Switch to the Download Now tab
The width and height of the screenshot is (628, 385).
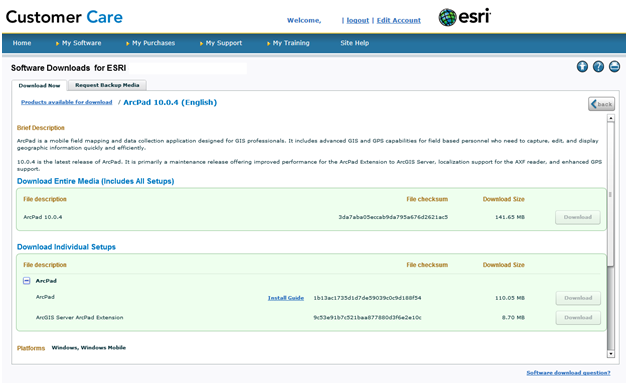pos(39,85)
